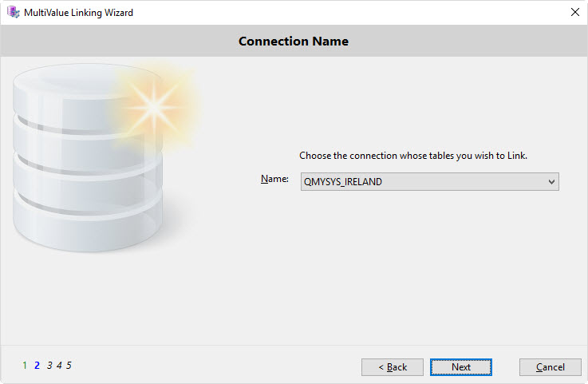Close the wizard window
The width and height of the screenshot is (588, 384).
coord(575,12)
